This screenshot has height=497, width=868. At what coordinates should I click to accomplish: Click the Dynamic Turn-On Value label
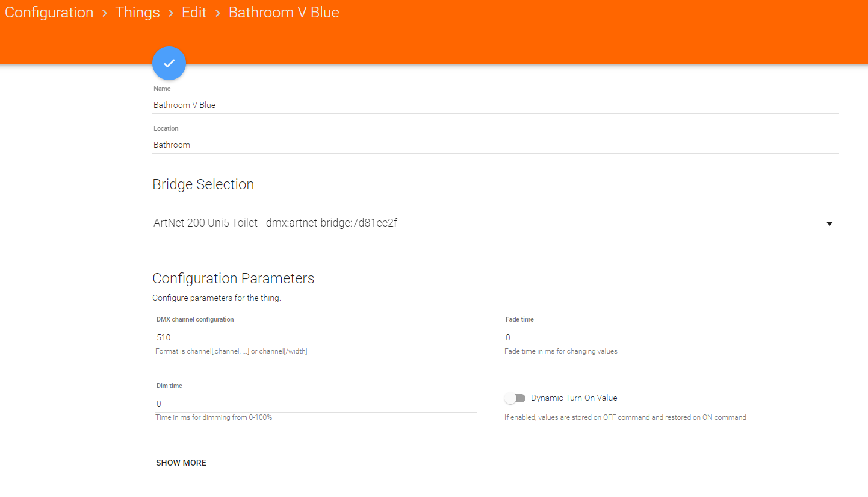pyautogui.click(x=574, y=398)
